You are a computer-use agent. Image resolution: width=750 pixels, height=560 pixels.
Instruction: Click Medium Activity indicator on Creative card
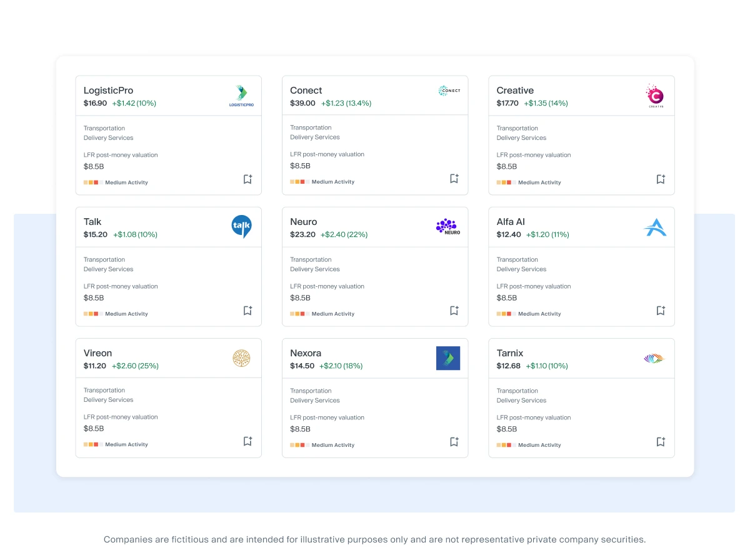pos(529,182)
